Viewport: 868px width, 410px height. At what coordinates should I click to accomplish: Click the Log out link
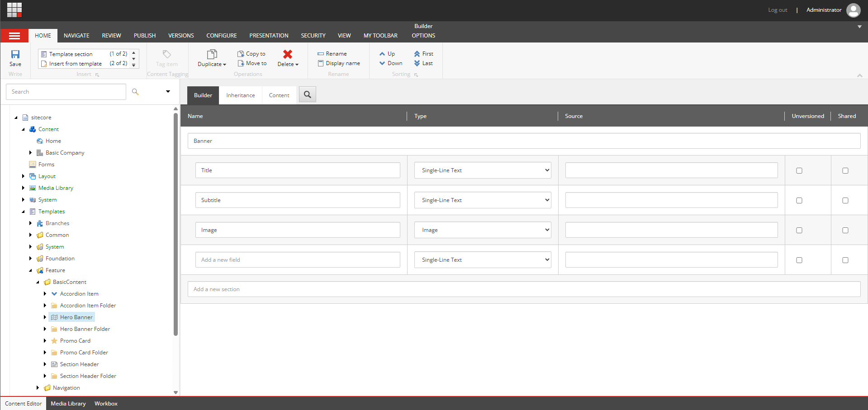(778, 10)
